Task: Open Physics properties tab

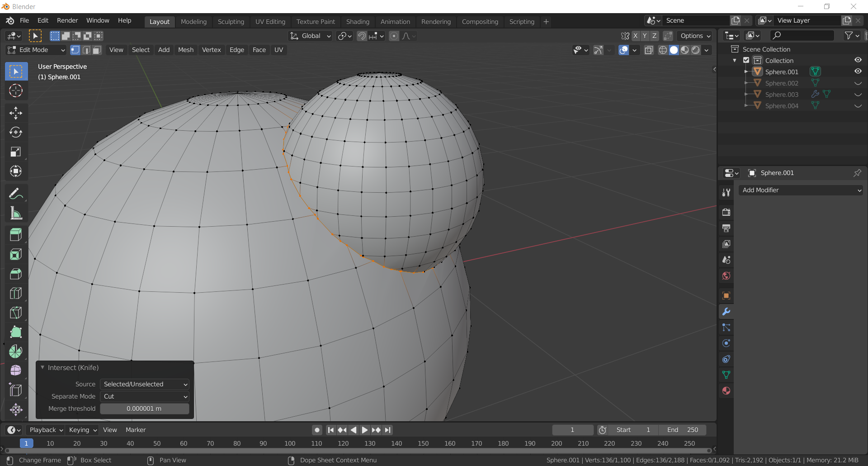Action: 726,343
